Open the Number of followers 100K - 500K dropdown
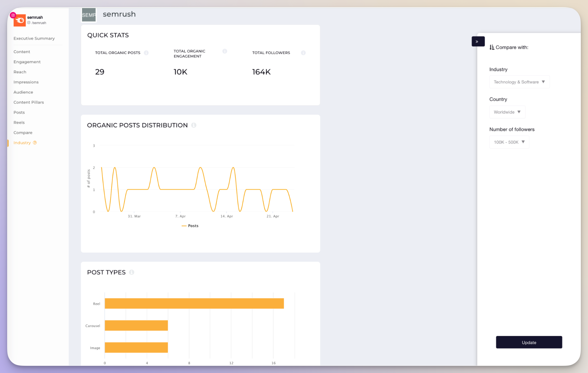Screen dimensions: 588x373 (509, 142)
